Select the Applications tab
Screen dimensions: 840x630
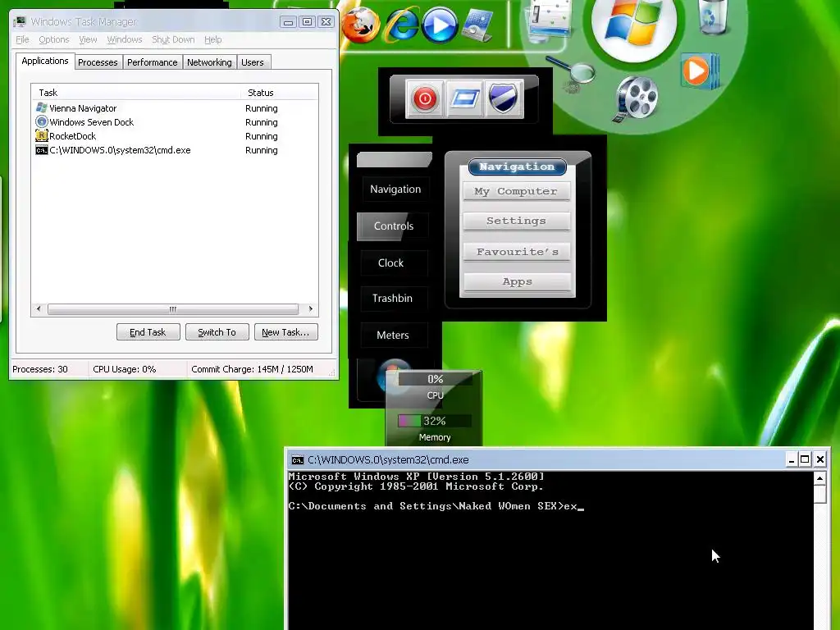45,61
